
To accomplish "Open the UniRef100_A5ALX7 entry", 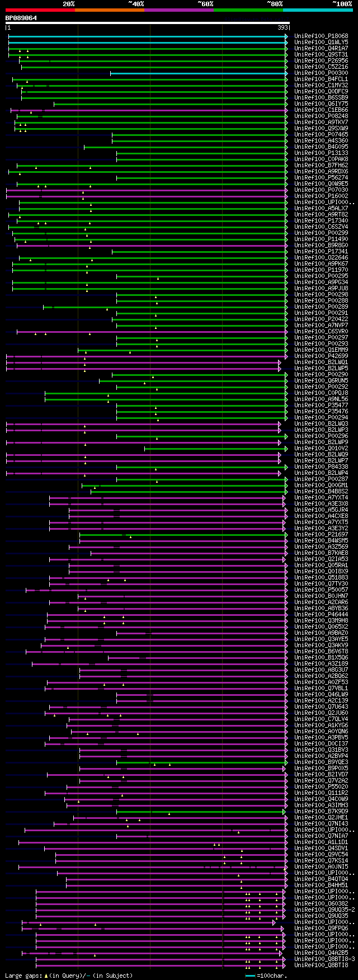I will point(321,208).
